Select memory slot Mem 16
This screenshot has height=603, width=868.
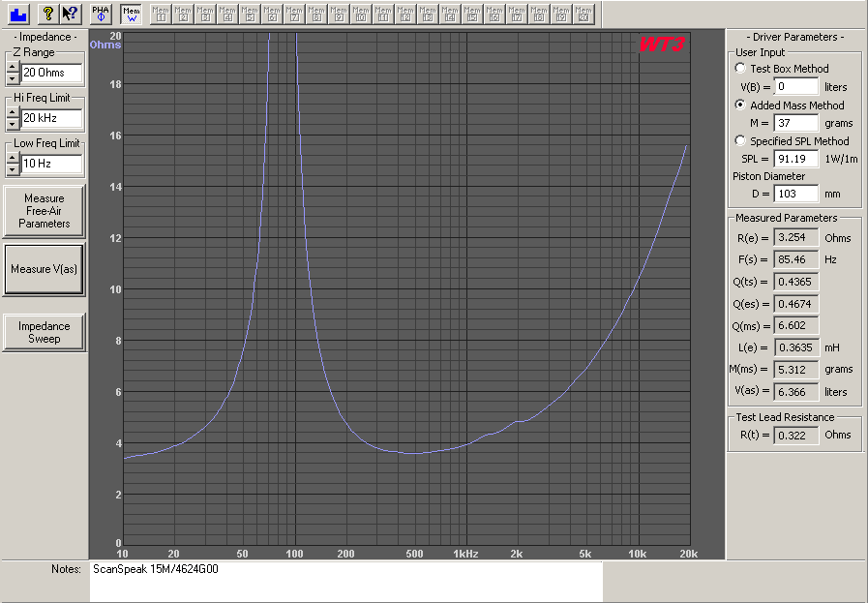(x=494, y=14)
